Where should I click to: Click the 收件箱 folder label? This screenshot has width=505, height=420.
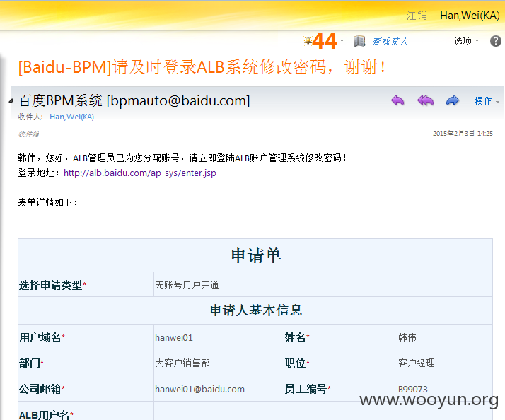tap(29, 134)
